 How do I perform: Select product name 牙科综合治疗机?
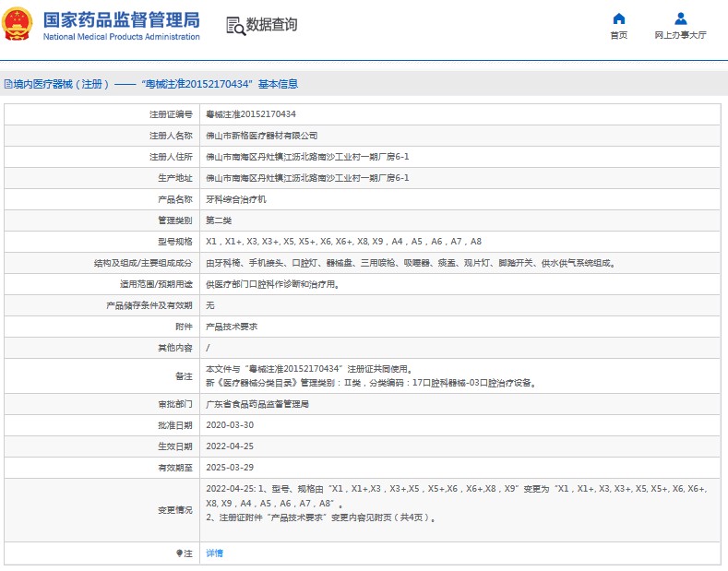point(236,199)
